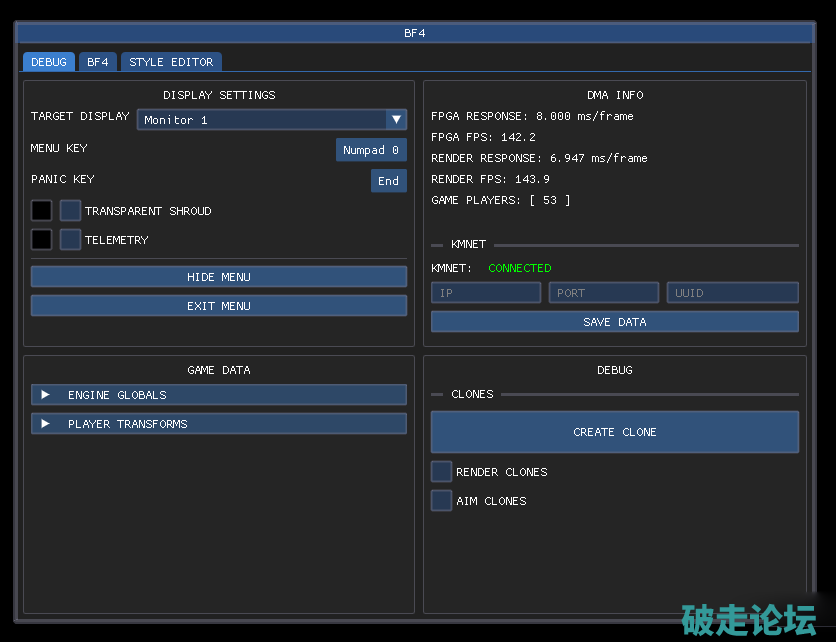This screenshot has height=642, width=836.
Task: Open the Target Display dropdown arrow
Action: tap(397, 120)
